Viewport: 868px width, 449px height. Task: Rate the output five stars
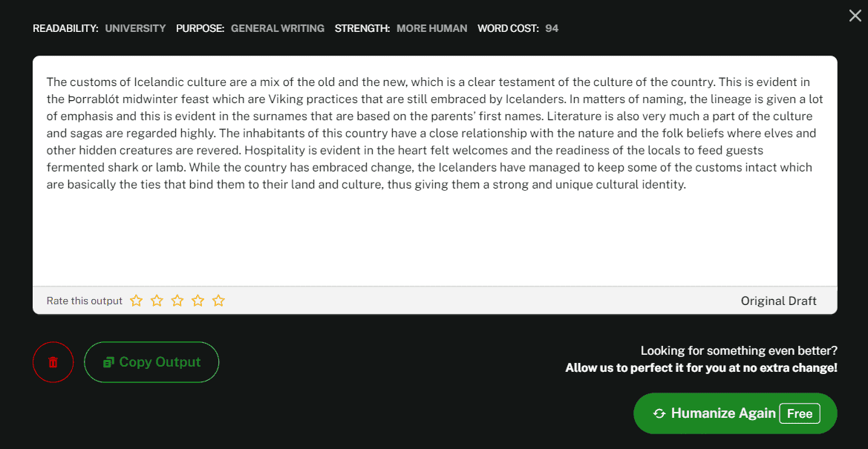coord(218,301)
